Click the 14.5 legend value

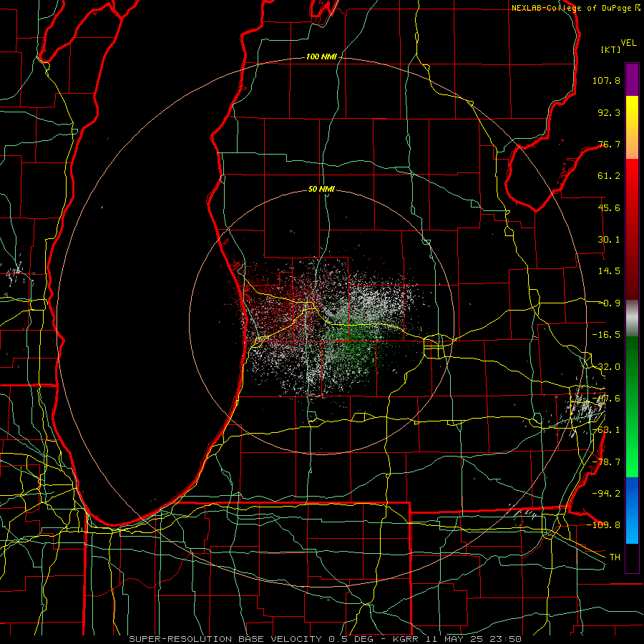(x=609, y=271)
